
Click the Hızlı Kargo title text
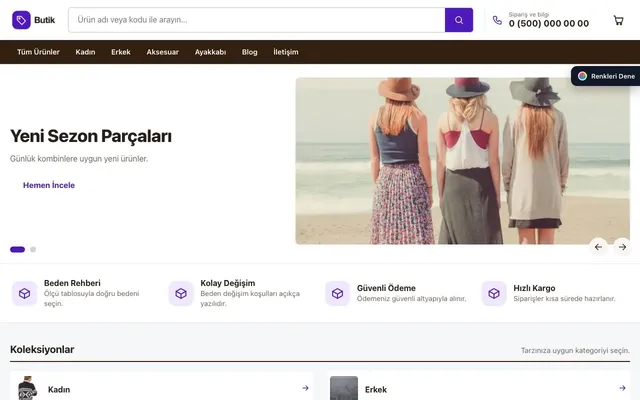(x=534, y=288)
